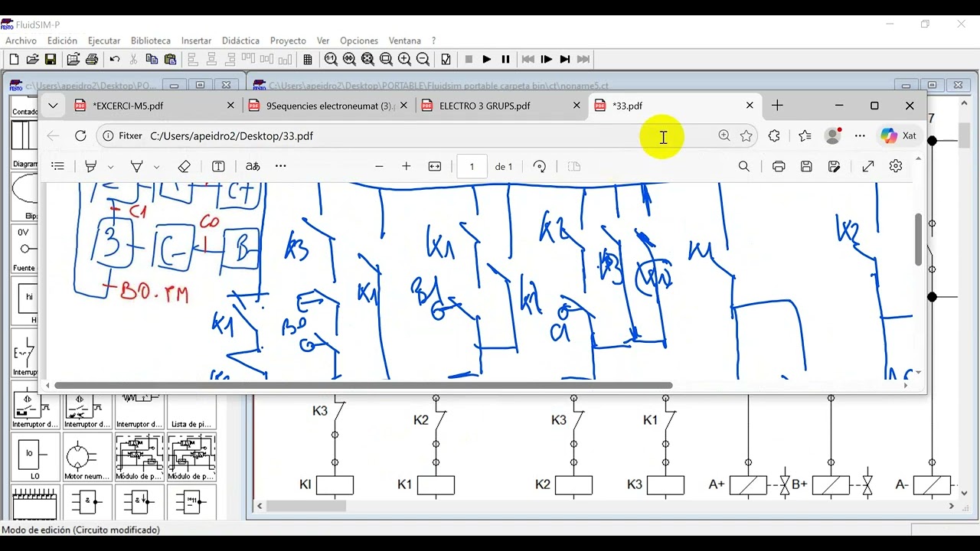Image resolution: width=980 pixels, height=551 pixels.
Task: Open PDF viewer settings gear
Action: [x=896, y=166]
